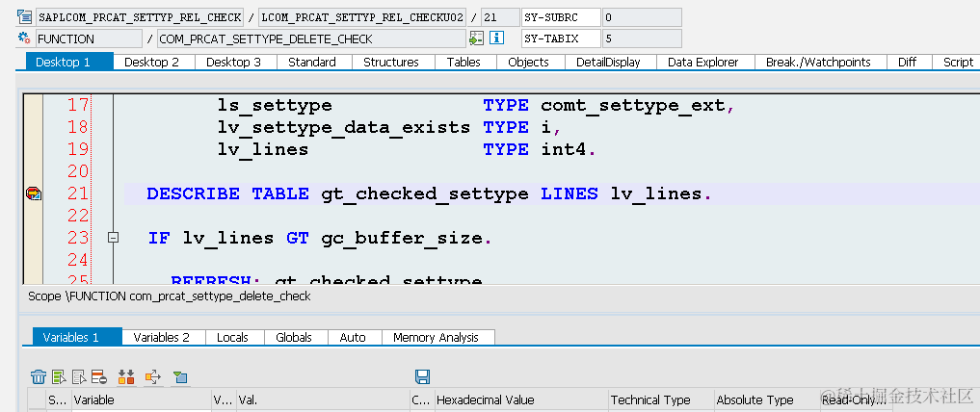Click the gear icon beside FUNCTION field

pos(25,39)
